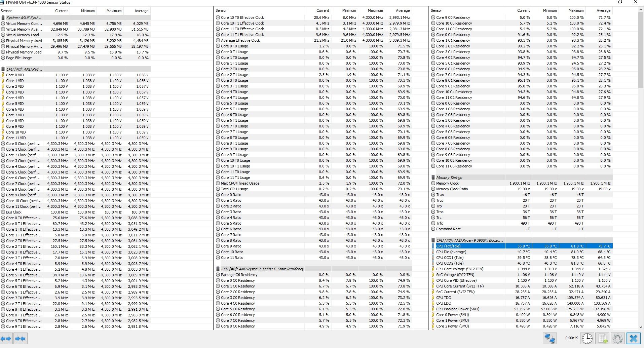Click the clock reset timer button

(587, 339)
